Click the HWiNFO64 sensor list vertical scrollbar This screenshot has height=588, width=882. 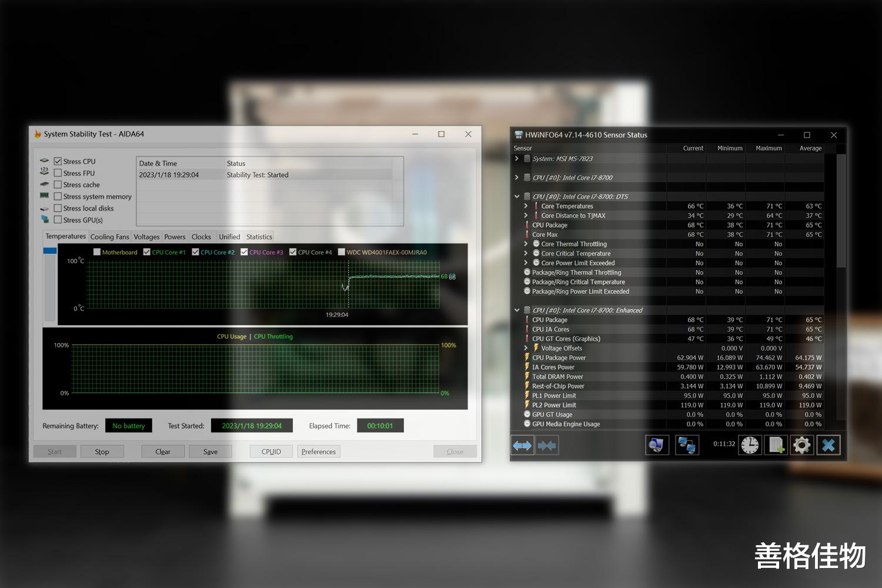pyautogui.click(x=841, y=211)
